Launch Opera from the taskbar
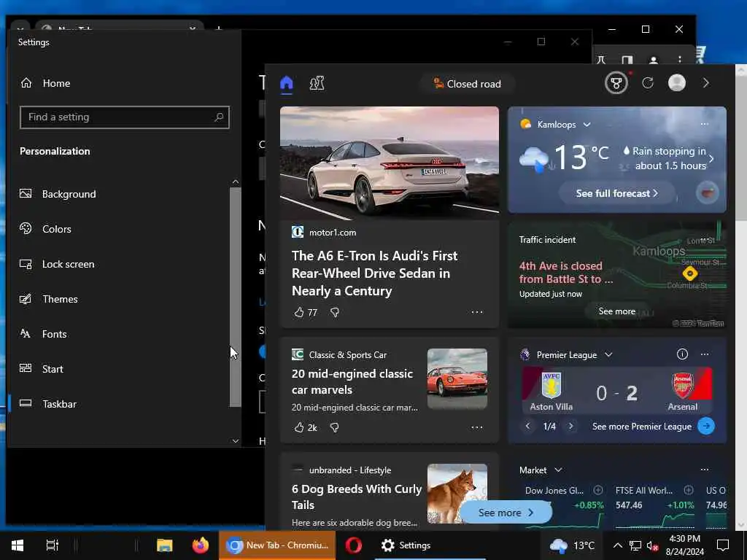The height and width of the screenshot is (560, 747). pyautogui.click(x=353, y=545)
